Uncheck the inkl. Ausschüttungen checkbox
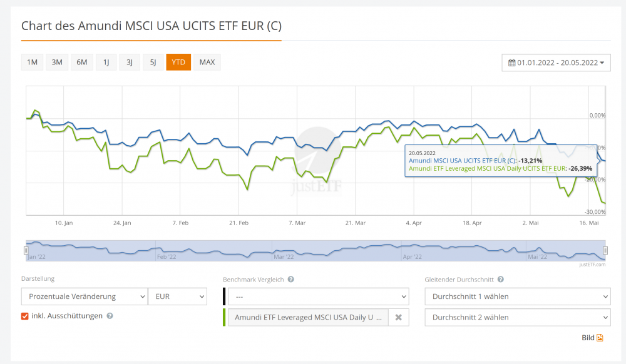626x364 pixels. [25, 316]
